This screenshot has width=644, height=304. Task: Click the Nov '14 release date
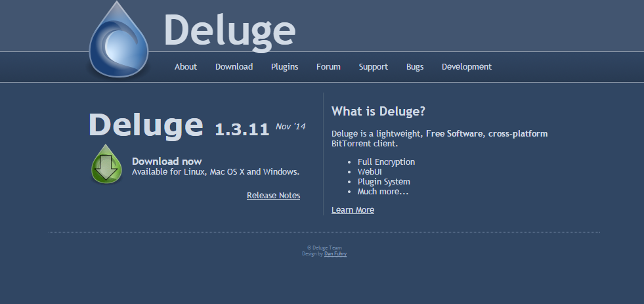coord(290,127)
